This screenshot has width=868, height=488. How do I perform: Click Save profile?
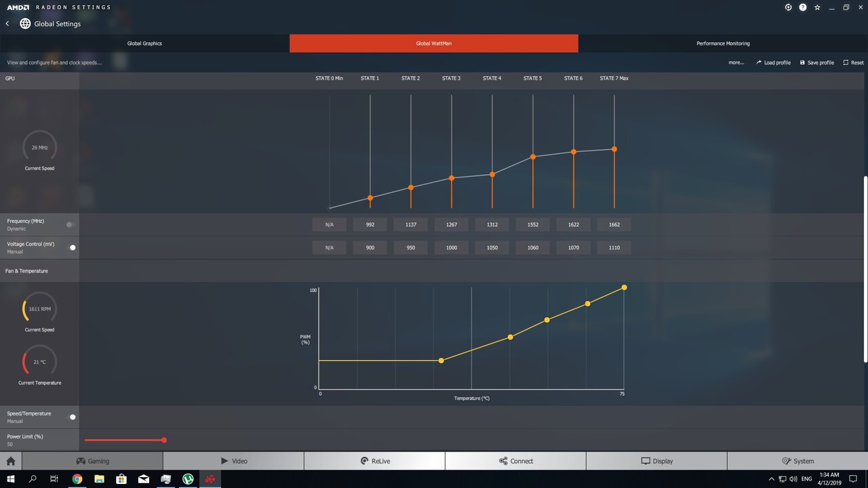[817, 62]
